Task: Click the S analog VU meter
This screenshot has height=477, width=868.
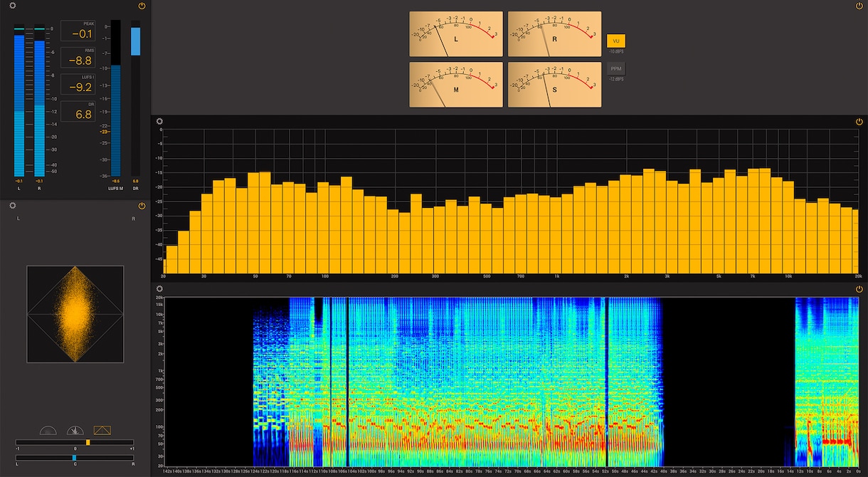Action: (x=554, y=85)
